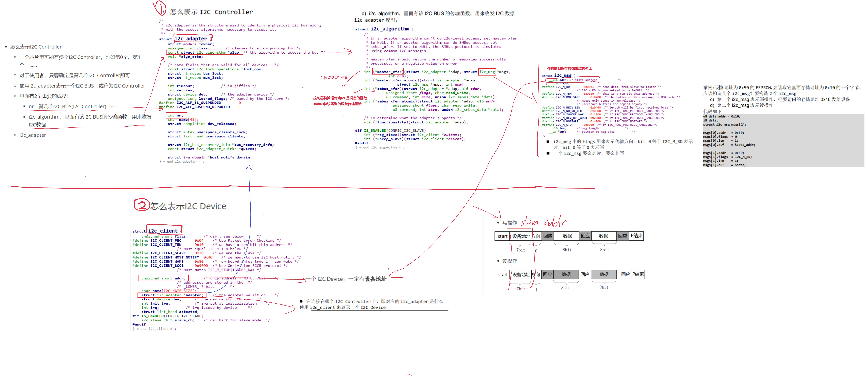Click the line "i2c_slave_cb_t slave_cb;"
868x376 pixels.
pos(168,320)
